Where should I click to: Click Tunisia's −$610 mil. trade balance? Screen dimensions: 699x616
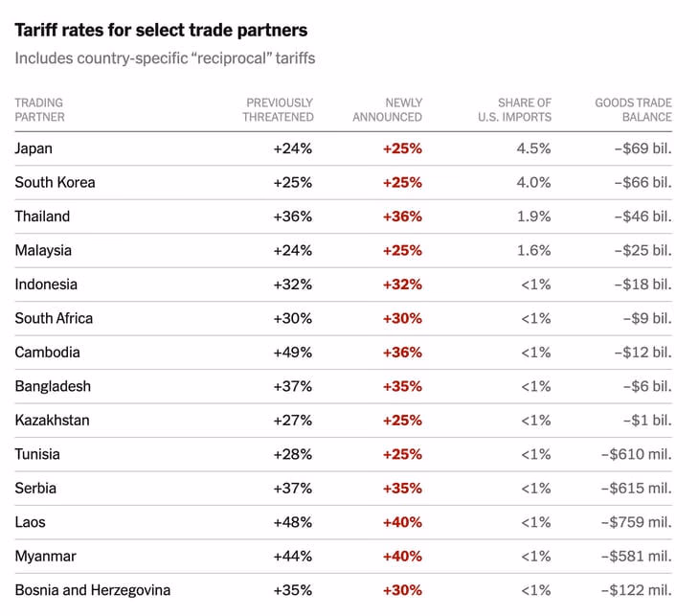point(637,454)
